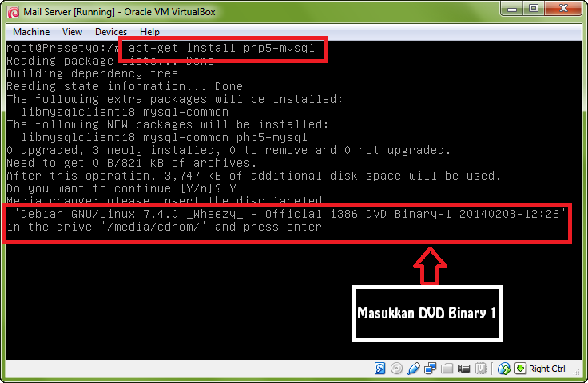
Task: Click the 'Reading state information... Done' line
Action: pos(125,86)
